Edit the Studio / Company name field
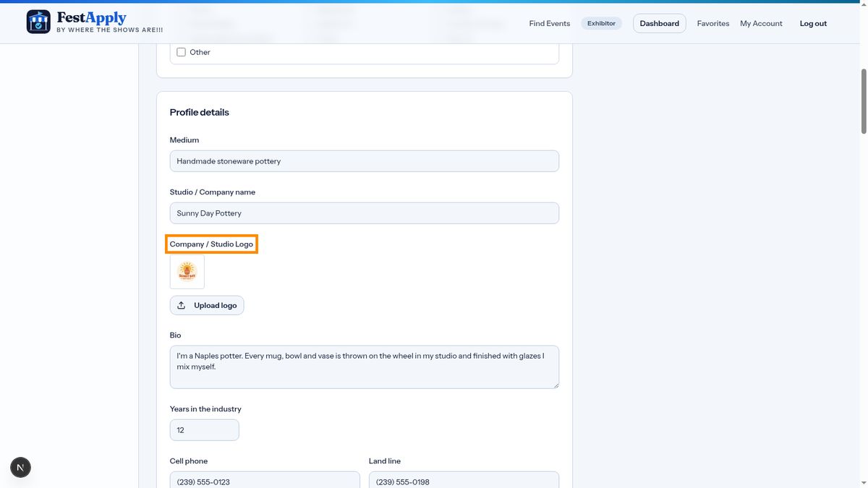The image size is (868, 488). tap(365, 213)
